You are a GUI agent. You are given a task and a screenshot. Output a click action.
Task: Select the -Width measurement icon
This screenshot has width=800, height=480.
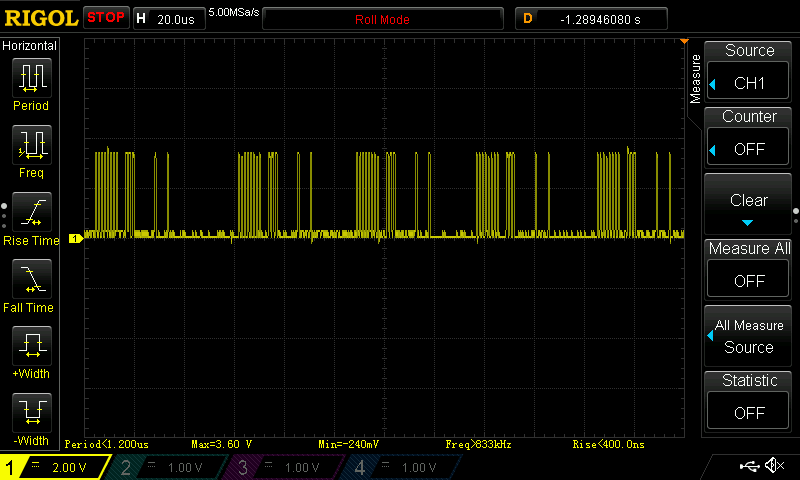[32, 412]
